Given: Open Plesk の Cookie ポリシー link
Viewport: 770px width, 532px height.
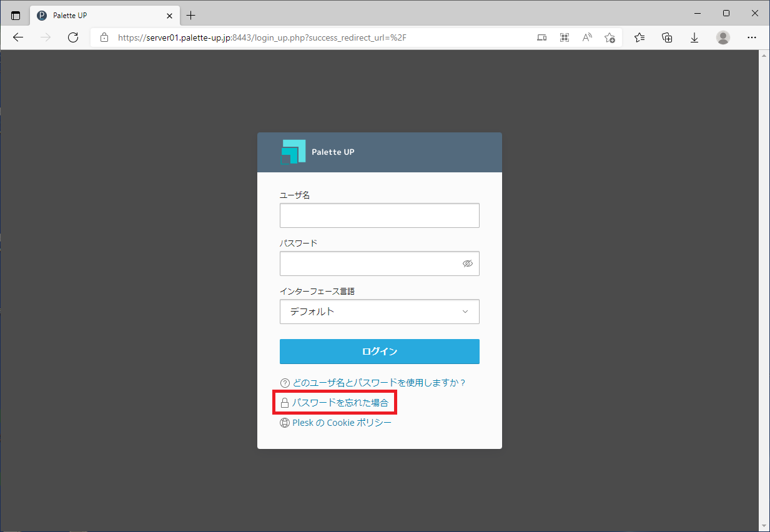Looking at the screenshot, I should coord(342,423).
